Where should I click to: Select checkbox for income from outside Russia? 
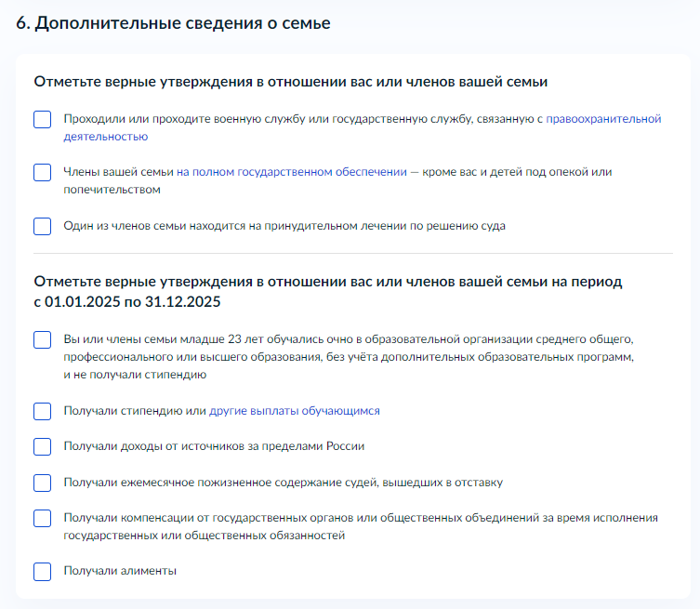[x=42, y=446]
